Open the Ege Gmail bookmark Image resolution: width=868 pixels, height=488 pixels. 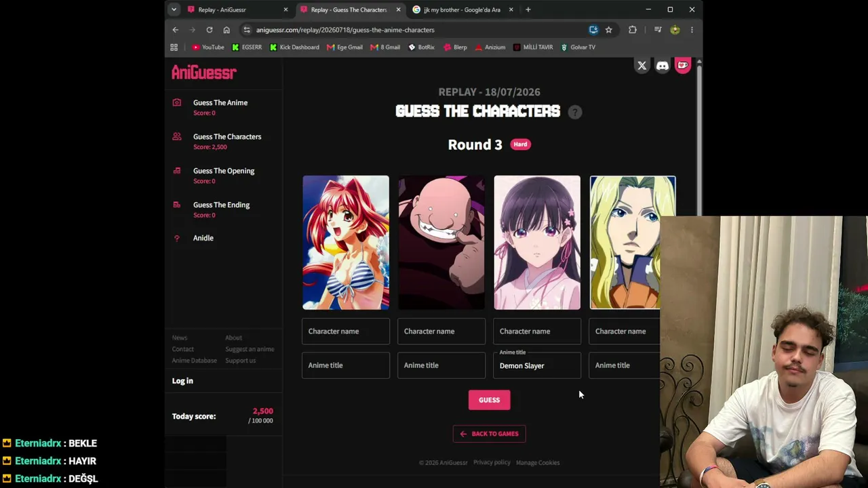[x=344, y=47]
